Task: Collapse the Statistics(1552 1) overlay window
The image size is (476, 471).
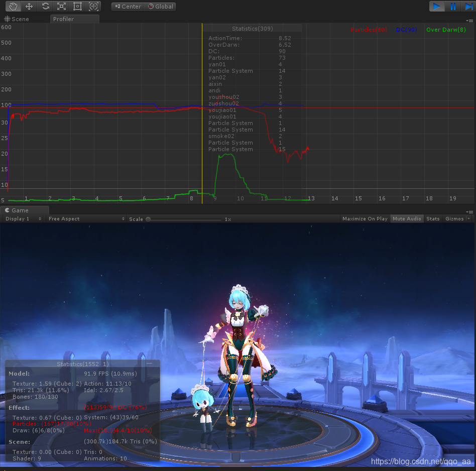Action: [149, 364]
